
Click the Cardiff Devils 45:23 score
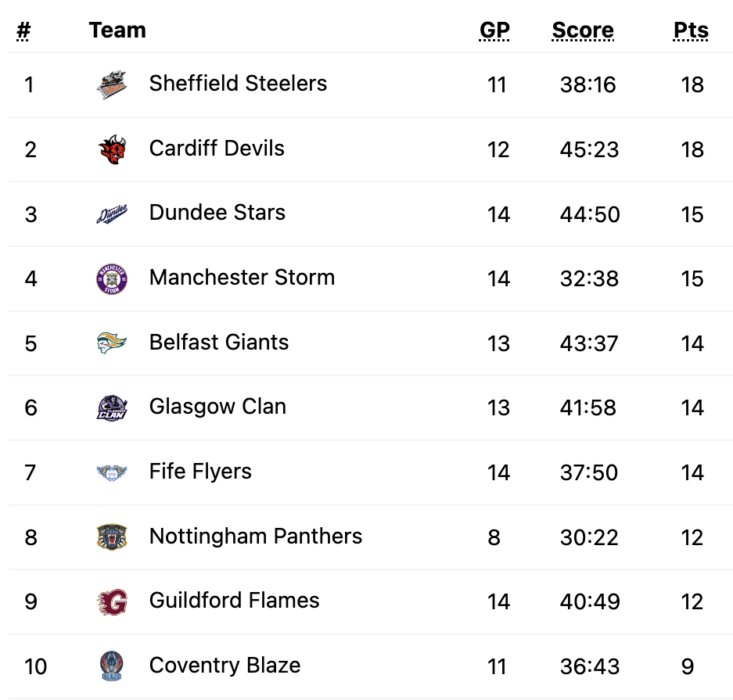coord(590,149)
